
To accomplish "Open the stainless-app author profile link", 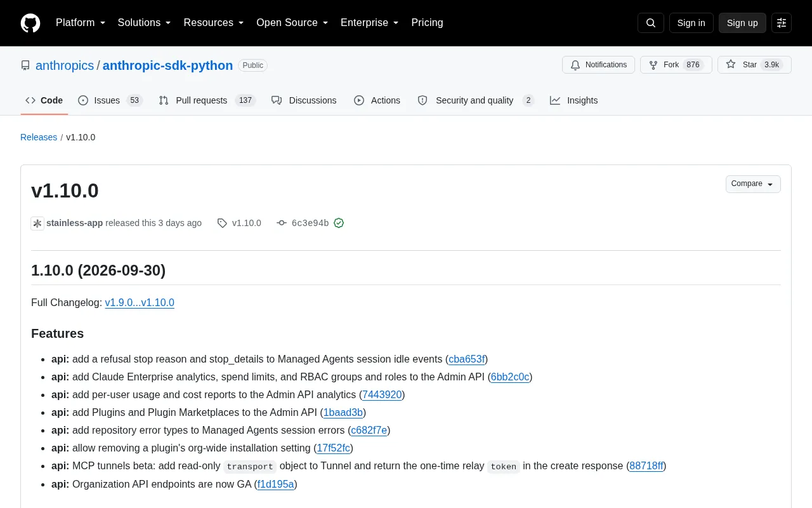I will click(x=74, y=223).
